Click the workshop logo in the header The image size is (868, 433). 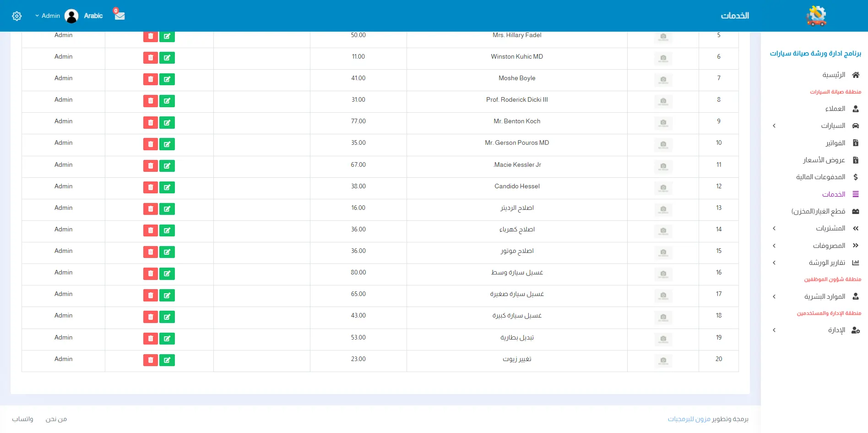pos(816,16)
